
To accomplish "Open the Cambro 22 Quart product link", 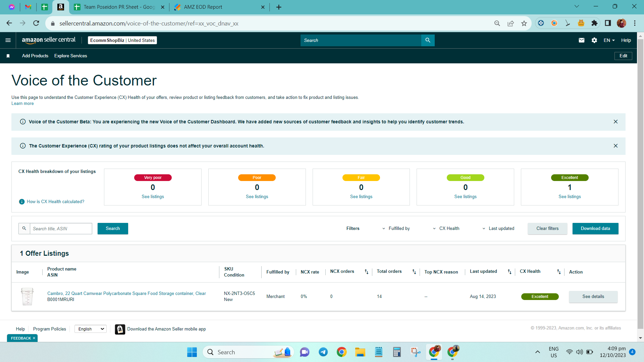I will pyautogui.click(x=126, y=294).
